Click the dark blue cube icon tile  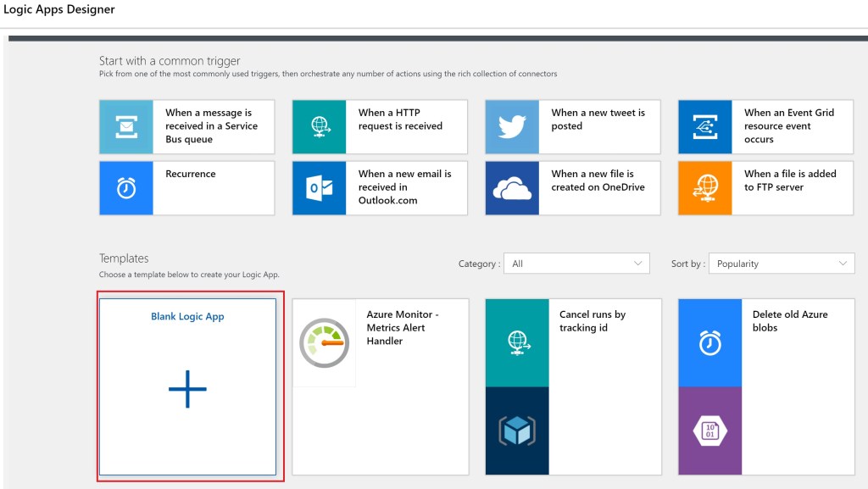(x=517, y=431)
